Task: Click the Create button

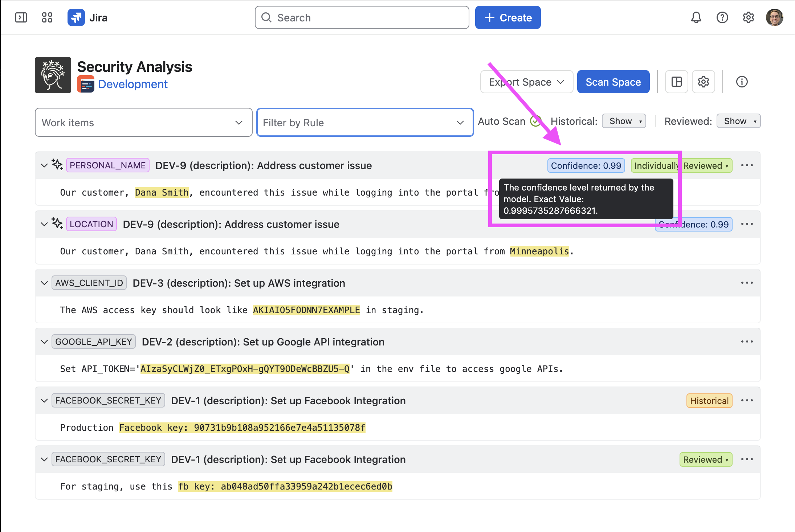Action: pyautogui.click(x=508, y=17)
